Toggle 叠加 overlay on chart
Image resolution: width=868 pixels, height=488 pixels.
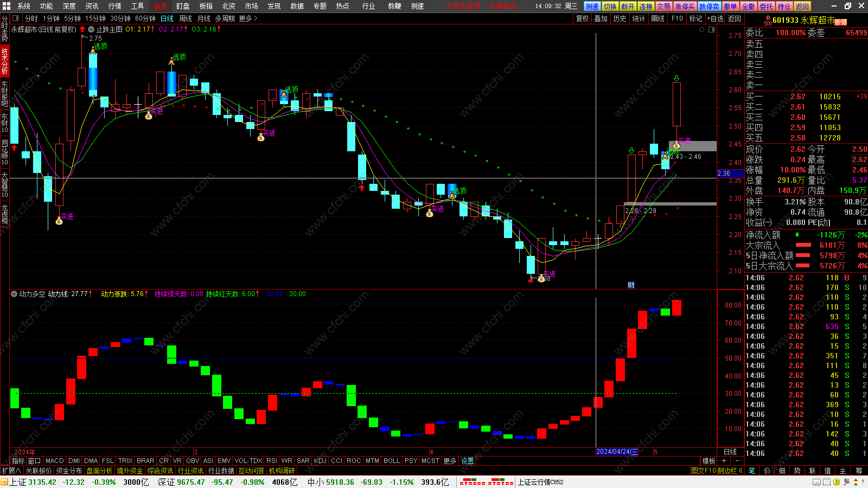601,18
